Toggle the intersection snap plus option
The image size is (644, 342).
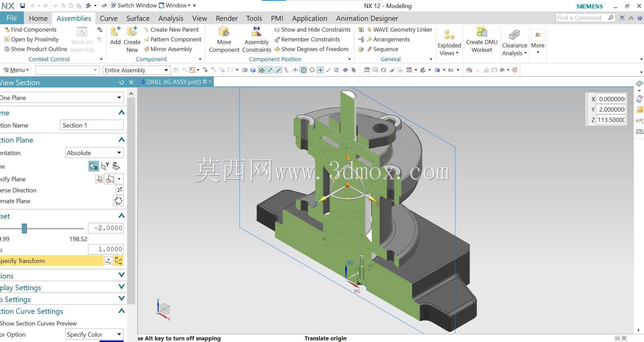[320, 70]
